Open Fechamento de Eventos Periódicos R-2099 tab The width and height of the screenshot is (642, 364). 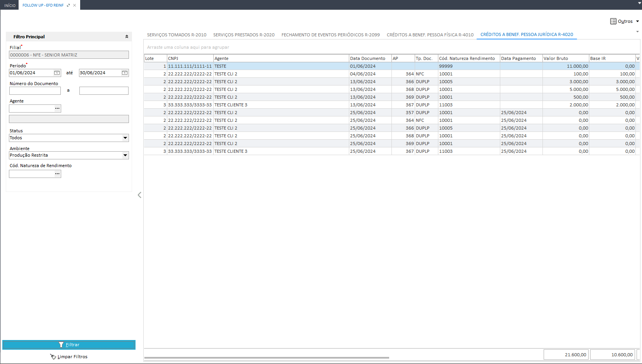pyautogui.click(x=331, y=35)
